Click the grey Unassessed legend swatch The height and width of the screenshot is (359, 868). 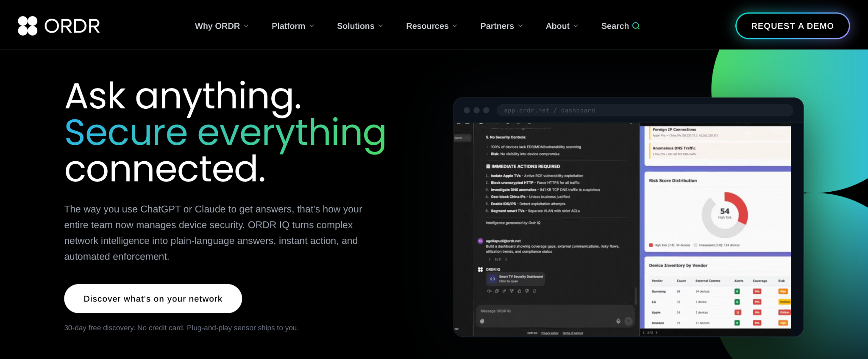pos(696,245)
